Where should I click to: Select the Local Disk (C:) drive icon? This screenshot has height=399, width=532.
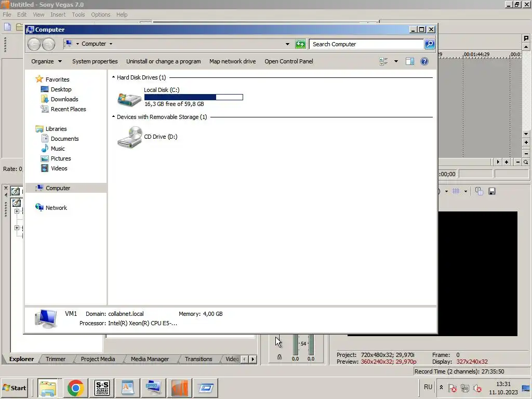point(129,99)
